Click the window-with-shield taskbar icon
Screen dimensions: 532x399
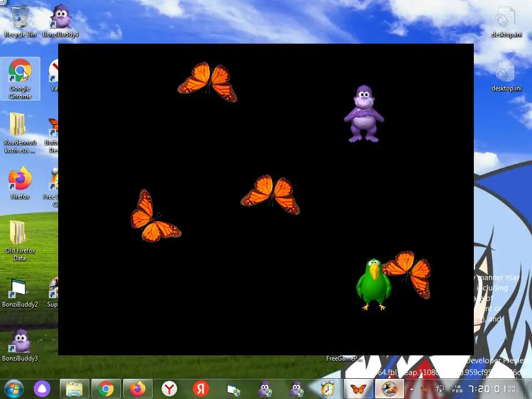click(x=233, y=390)
